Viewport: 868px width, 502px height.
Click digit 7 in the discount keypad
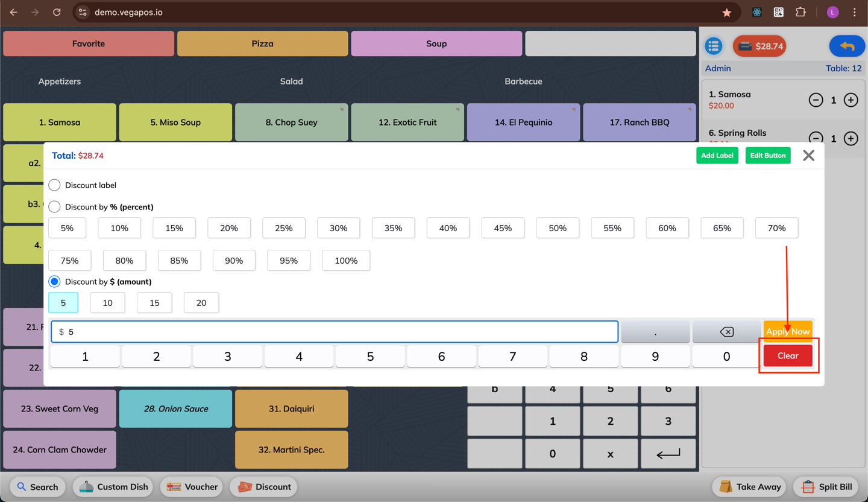click(x=512, y=357)
